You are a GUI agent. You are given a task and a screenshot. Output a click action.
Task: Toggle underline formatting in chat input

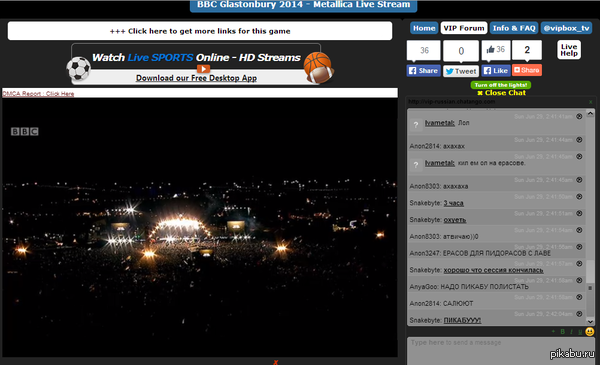pos(580,332)
